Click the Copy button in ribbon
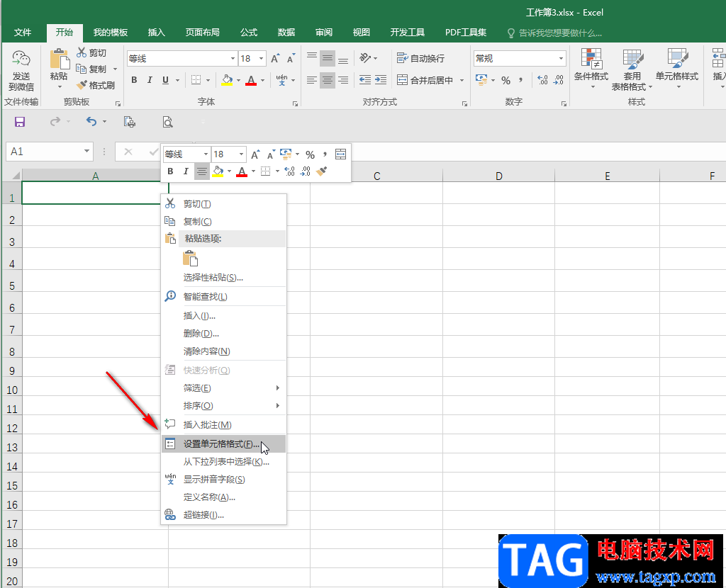Image resolution: width=726 pixels, height=588 pixels. coord(91,69)
